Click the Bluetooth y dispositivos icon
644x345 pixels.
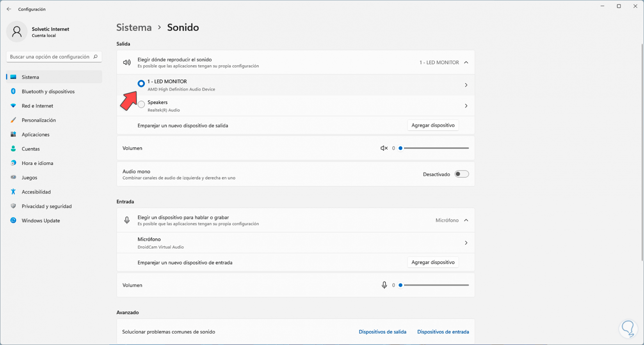pyautogui.click(x=13, y=91)
